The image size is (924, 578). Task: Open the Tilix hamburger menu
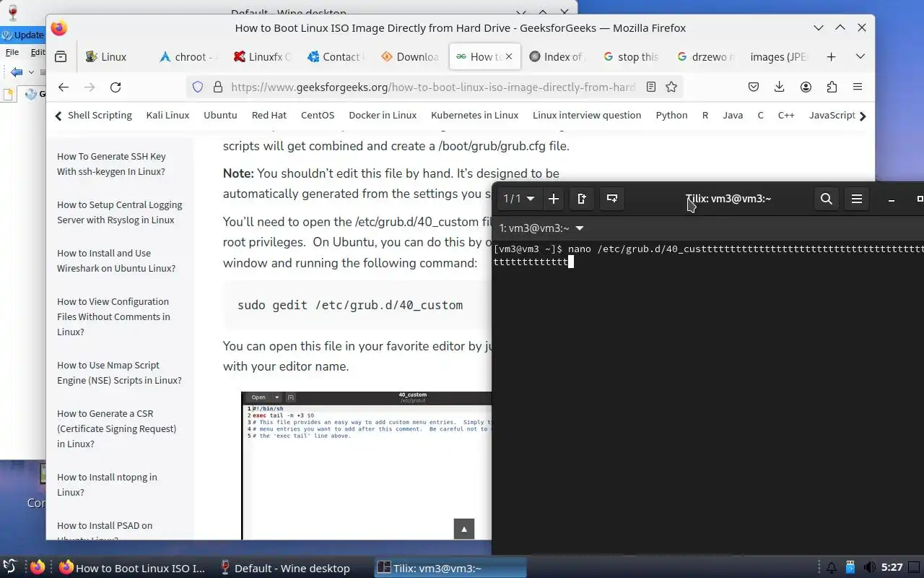coord(857,199)
